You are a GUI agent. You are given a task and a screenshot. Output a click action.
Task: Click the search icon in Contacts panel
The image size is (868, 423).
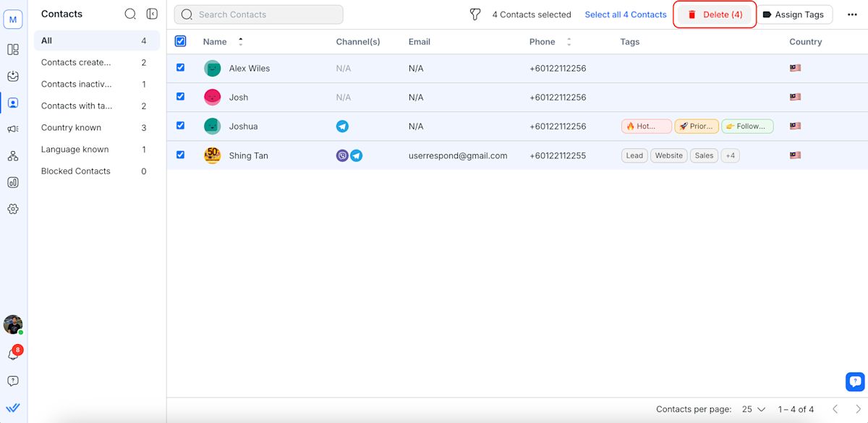point(130,14)
